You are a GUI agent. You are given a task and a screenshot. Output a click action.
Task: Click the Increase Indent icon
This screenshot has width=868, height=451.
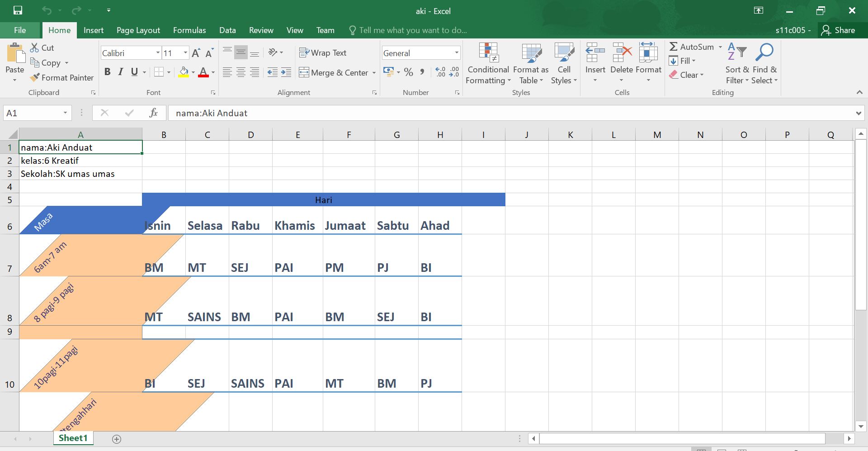(286, 72)
